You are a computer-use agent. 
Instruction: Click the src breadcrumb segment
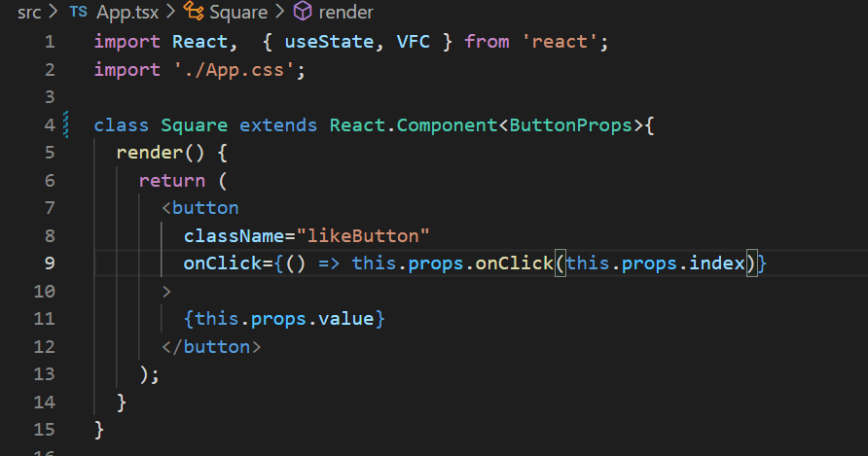[x=29, y=12]
